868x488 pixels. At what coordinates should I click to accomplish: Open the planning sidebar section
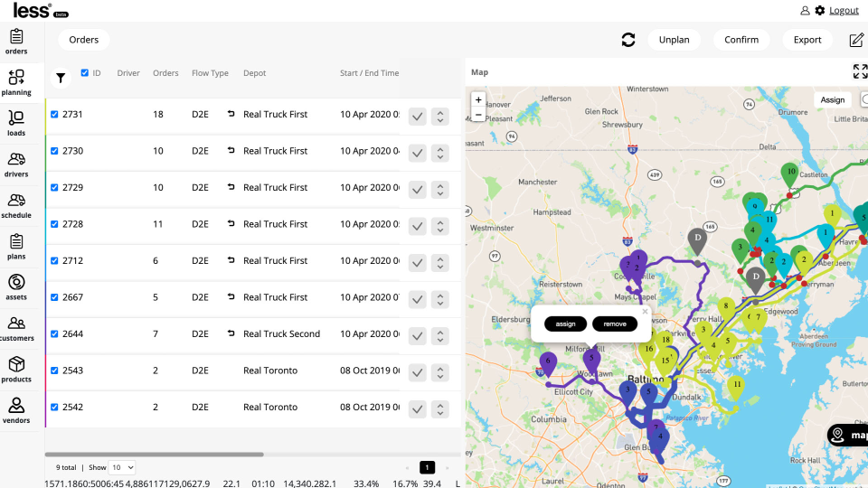[16, 83]
